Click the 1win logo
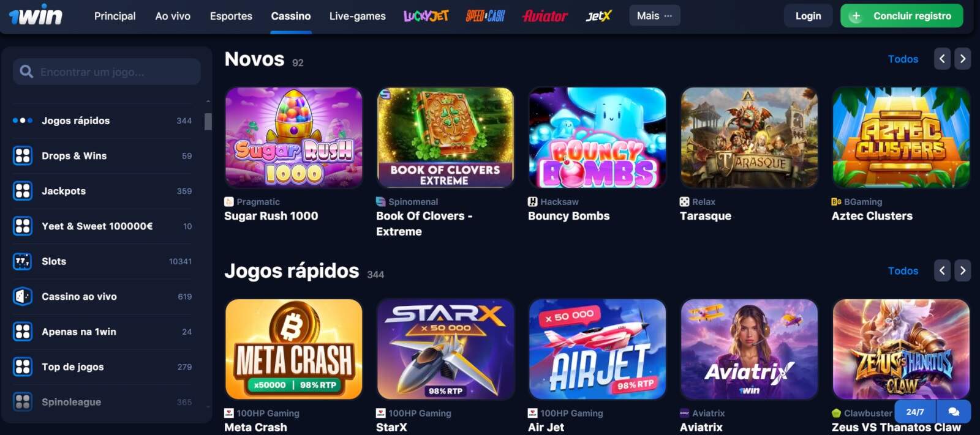Image resolution: width=980 pixels, height=435 pixels. 36,15
